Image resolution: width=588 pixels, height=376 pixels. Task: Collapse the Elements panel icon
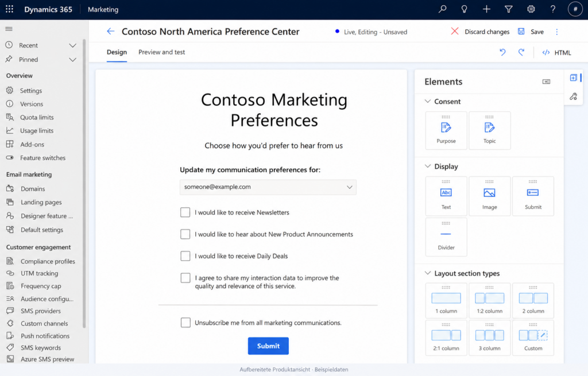click(546, 82)
